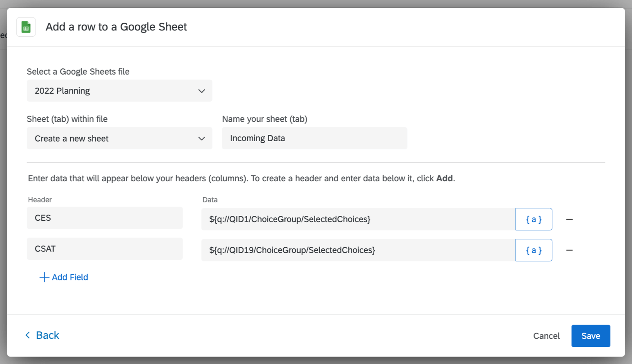The width and height of the screenshot is (632, 364).
Task: Click the CSAT header input box
Action: click(x=104, y=249)
